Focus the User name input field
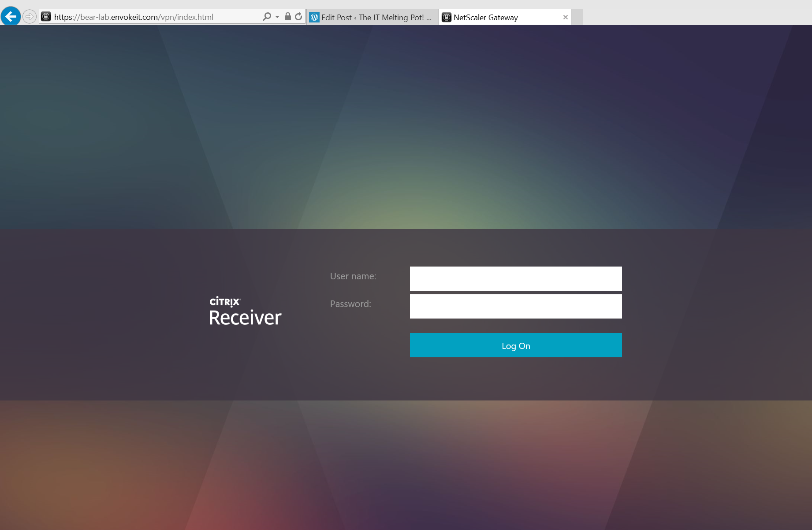 (516, 278)
